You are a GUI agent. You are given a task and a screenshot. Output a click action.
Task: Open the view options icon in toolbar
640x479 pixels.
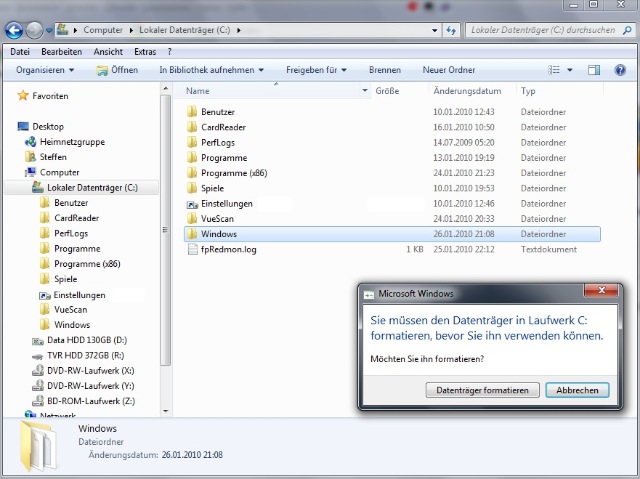555,70
